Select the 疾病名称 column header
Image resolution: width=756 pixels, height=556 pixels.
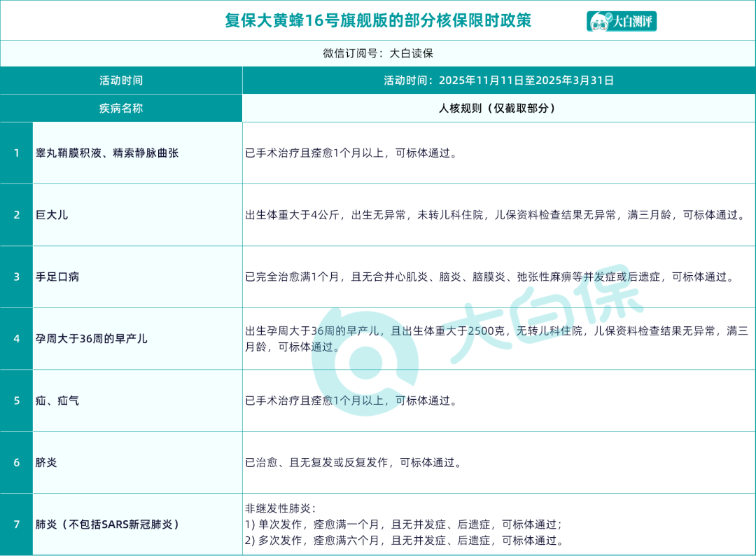coord(121,109)
